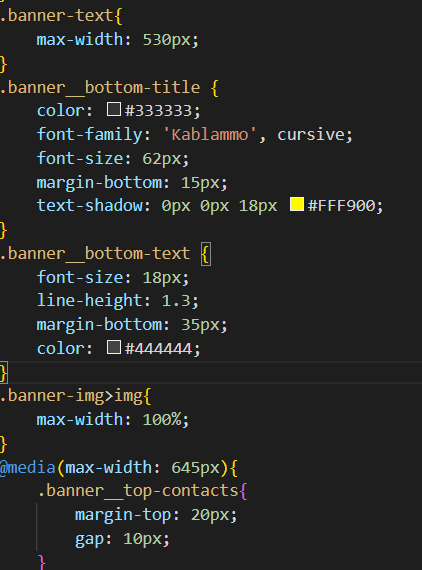Image resolution: width=422 pixels, height=570 pixels.
Task: Open the #333333 color swatch picker
Action: (114, 109)
